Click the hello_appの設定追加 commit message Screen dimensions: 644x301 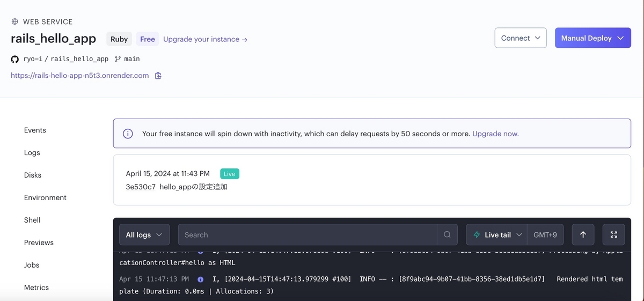pyautogui.click(x=194, y=187)
